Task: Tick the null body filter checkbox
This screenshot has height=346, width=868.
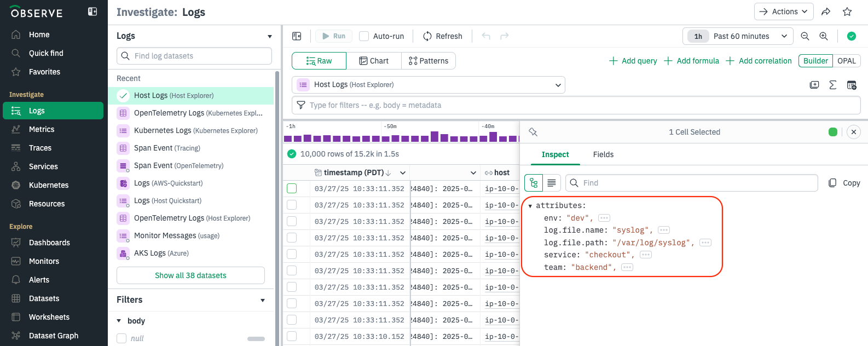Action: (121, 338)
